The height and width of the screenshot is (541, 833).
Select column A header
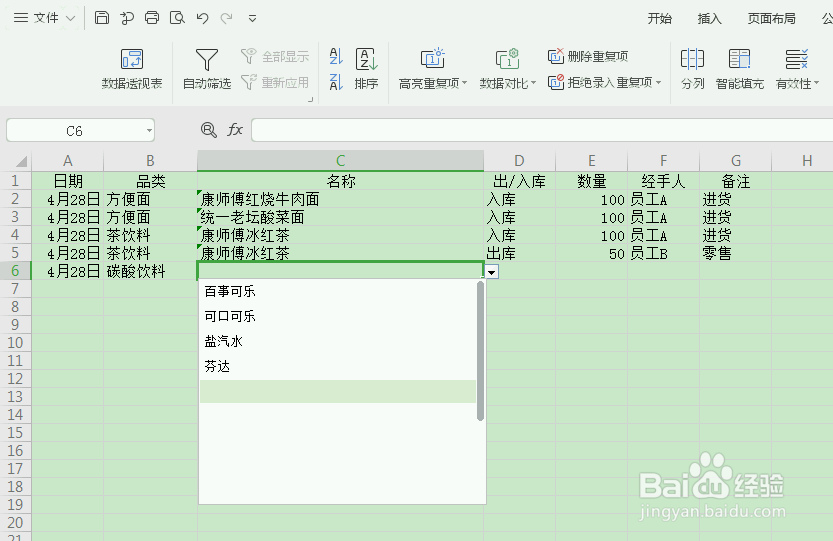(67, 160)
